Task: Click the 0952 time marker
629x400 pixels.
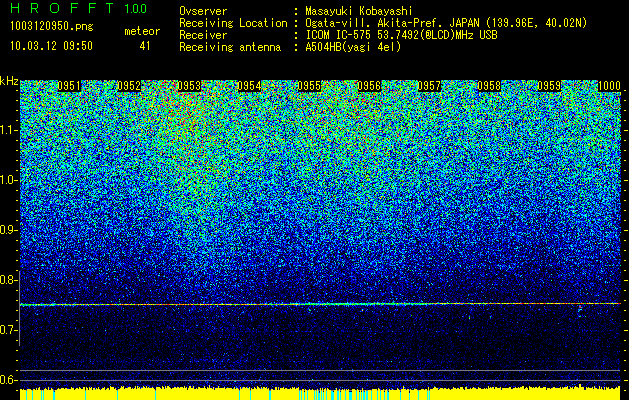Action: [x=129, y=86]
